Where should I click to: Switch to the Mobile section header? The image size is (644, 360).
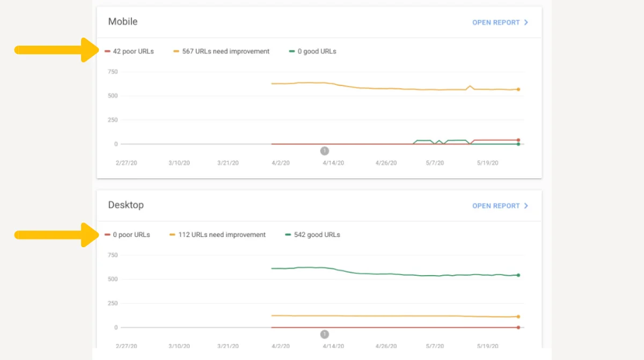coord(123,21)
